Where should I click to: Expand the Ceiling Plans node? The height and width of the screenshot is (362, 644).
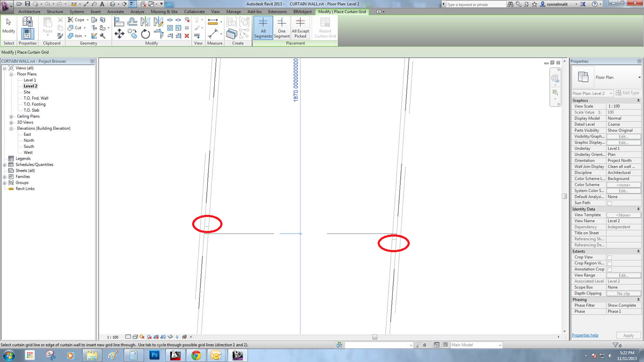(x=11, y=116)
